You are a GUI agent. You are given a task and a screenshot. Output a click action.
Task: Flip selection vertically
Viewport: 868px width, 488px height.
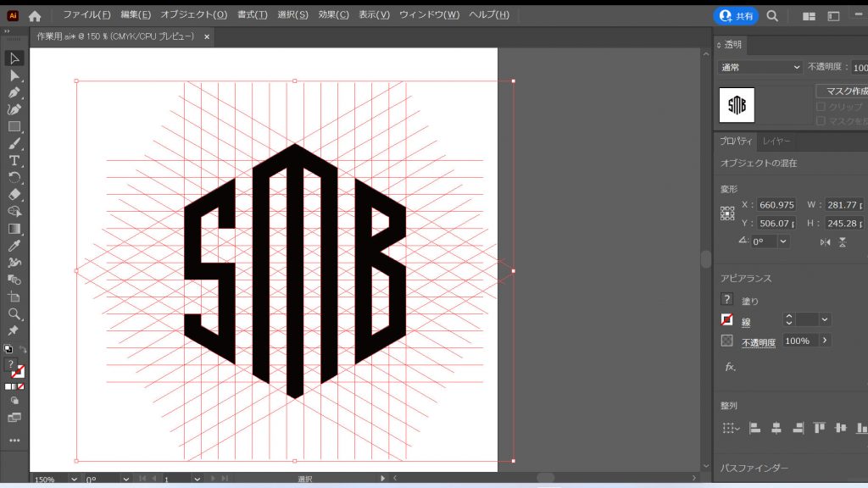pyautogui.click(x=842, y=241)
